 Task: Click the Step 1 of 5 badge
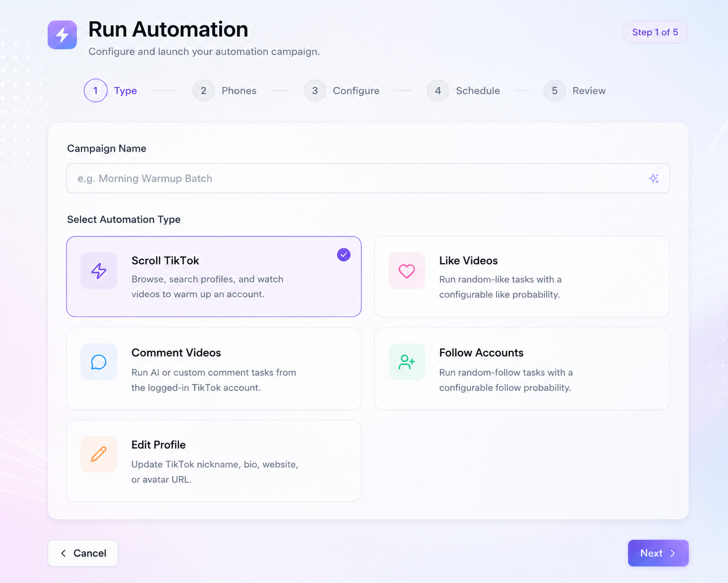[x=655, y=32]
